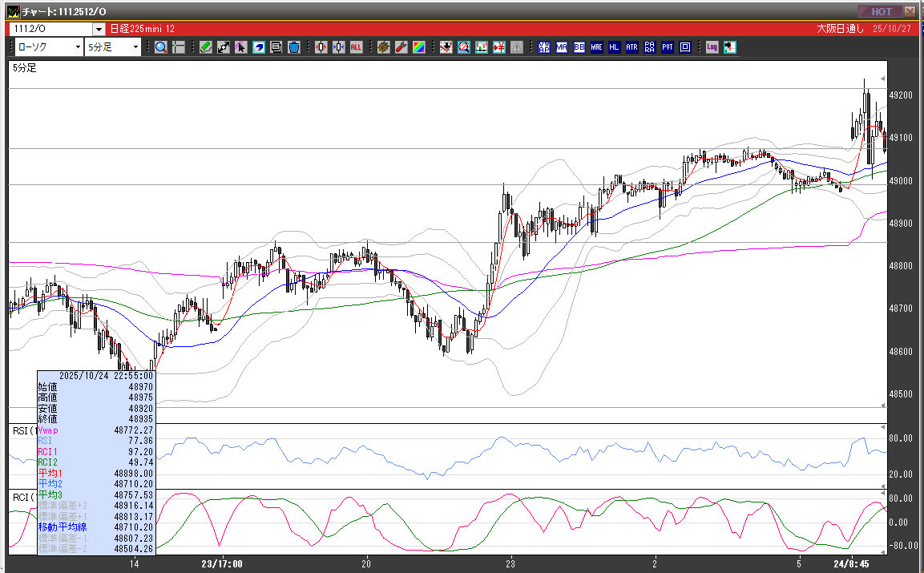The width and height of the screenshot is (924, 573).
Task: Expand the 111.2/O symbol code dropdown
Action: (99, 29)
